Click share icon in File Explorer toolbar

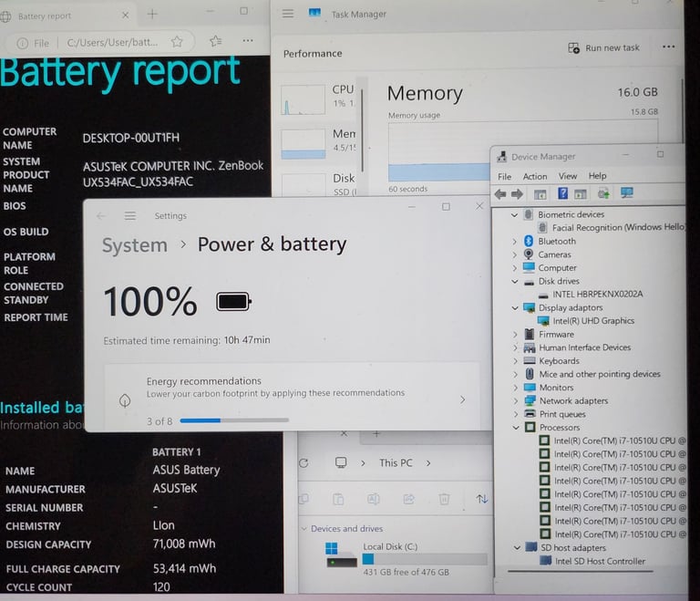coord(408,499)
